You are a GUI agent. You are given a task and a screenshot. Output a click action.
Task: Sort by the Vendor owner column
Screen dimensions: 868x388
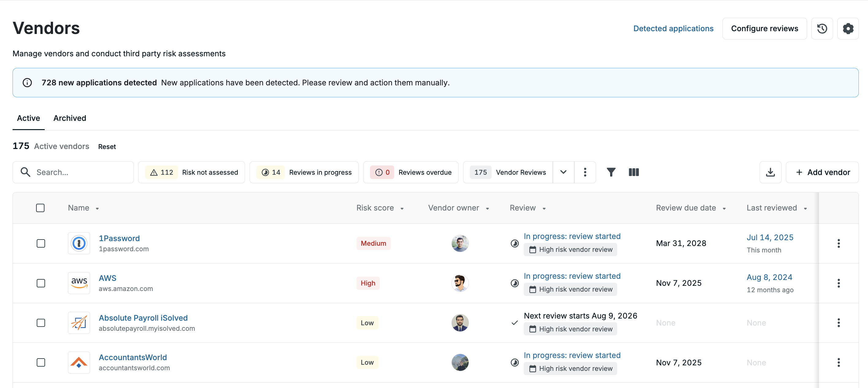[x=458, y=208]
